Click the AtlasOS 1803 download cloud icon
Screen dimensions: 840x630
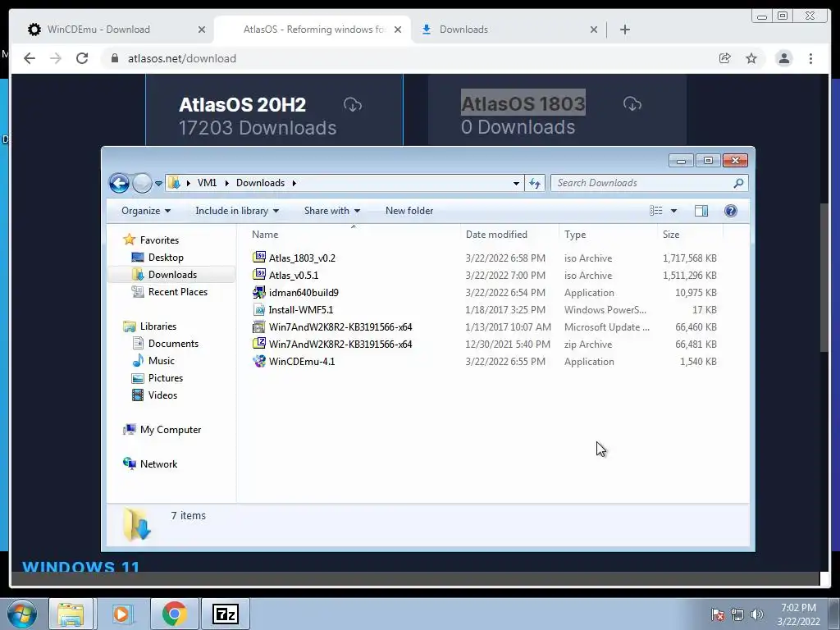click(x=632, y=103)
